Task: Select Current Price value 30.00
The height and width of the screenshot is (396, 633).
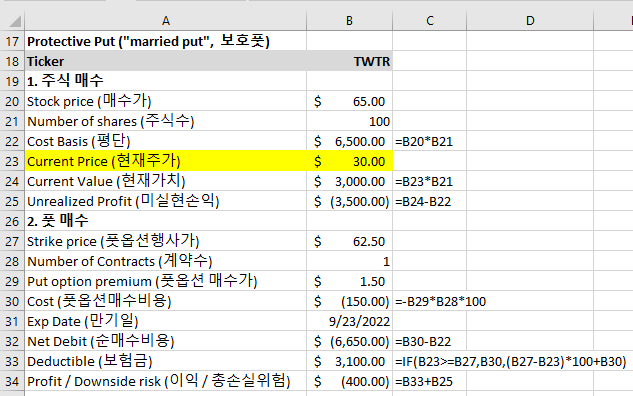Action: [349, 161]
